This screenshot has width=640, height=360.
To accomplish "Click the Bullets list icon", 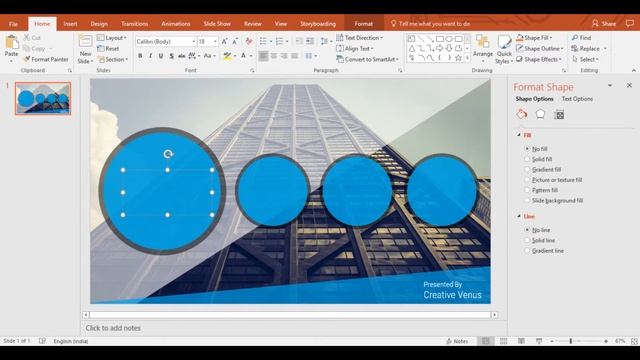I will (x=263, y=41).
